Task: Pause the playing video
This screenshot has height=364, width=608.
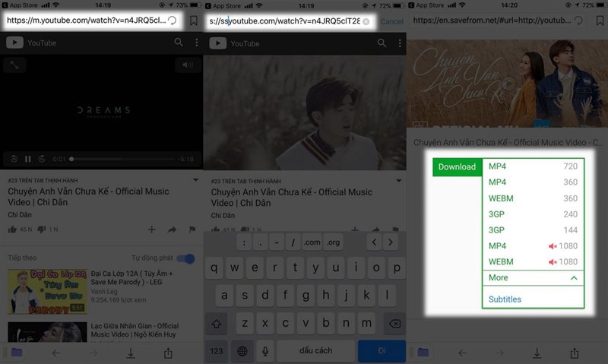Action: 27,159
